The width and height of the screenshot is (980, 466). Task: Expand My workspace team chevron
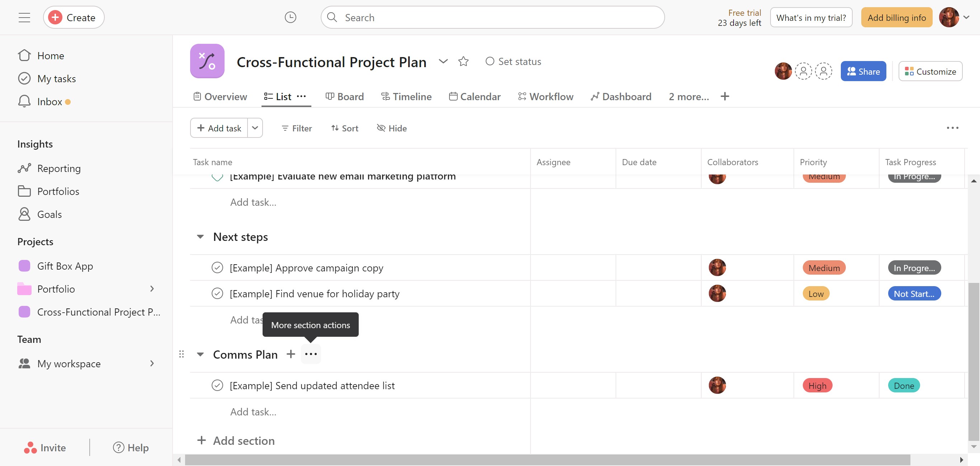tap(152, 364)
